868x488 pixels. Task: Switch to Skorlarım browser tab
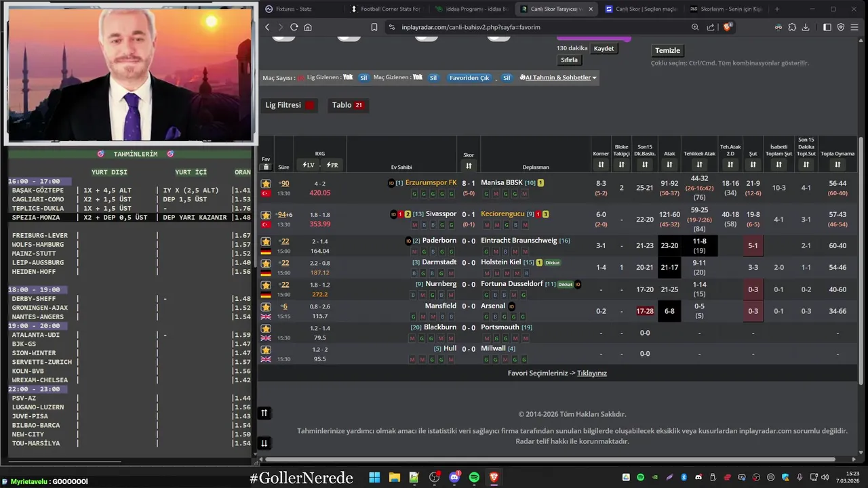coord(726,9)
